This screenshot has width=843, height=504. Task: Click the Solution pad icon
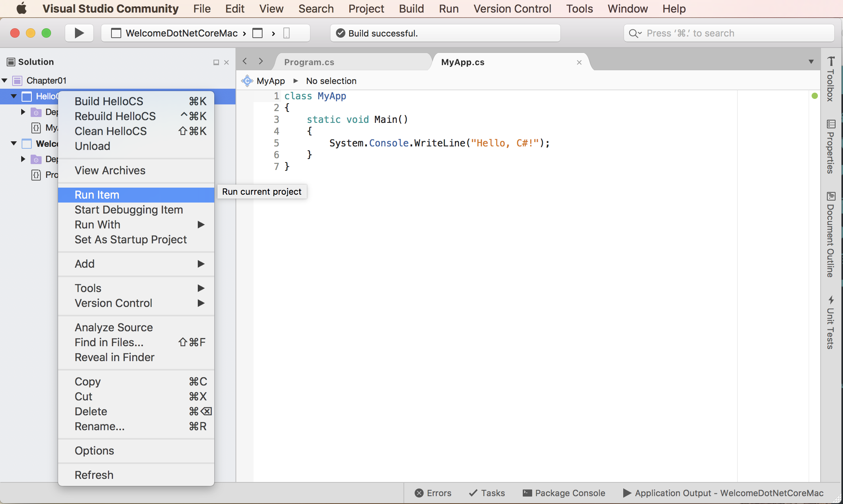coord(11,62)
